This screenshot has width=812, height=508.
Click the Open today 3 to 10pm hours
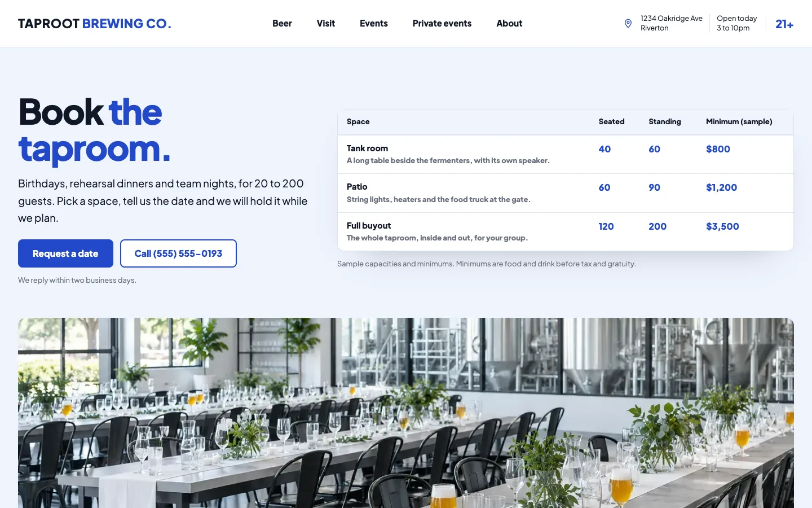737,23
